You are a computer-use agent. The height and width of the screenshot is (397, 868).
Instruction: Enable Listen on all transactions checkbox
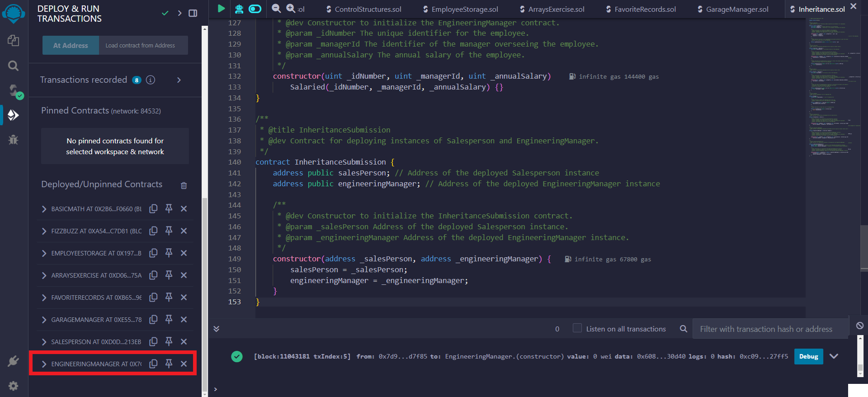coord(577,328)
